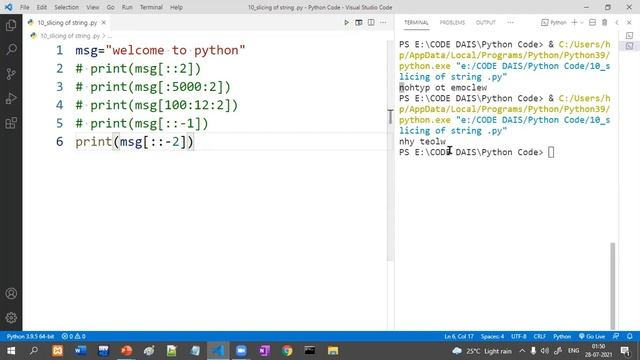Open the Edit menu

pyautogui.click(x=42, y=7)
